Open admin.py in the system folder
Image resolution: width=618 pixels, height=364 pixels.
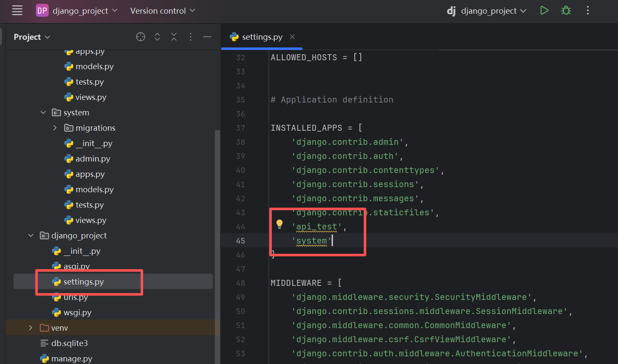click(x=93, y=159)
